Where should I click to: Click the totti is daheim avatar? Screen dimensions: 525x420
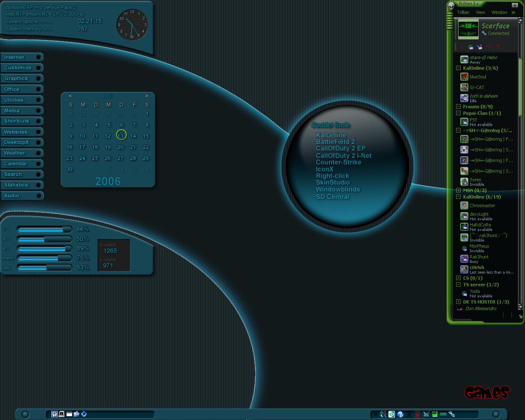coord(464,98)
